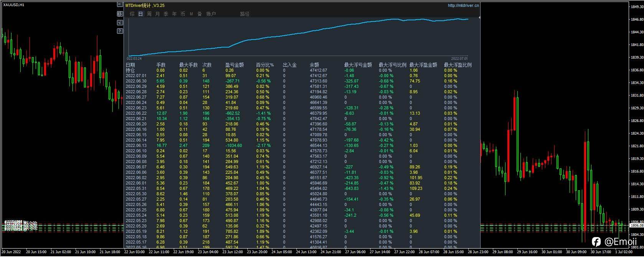Image resolution: width=644 pixels, height=257 pixels.
Task: Click the 路径 path button
Action: pos(245,14)
